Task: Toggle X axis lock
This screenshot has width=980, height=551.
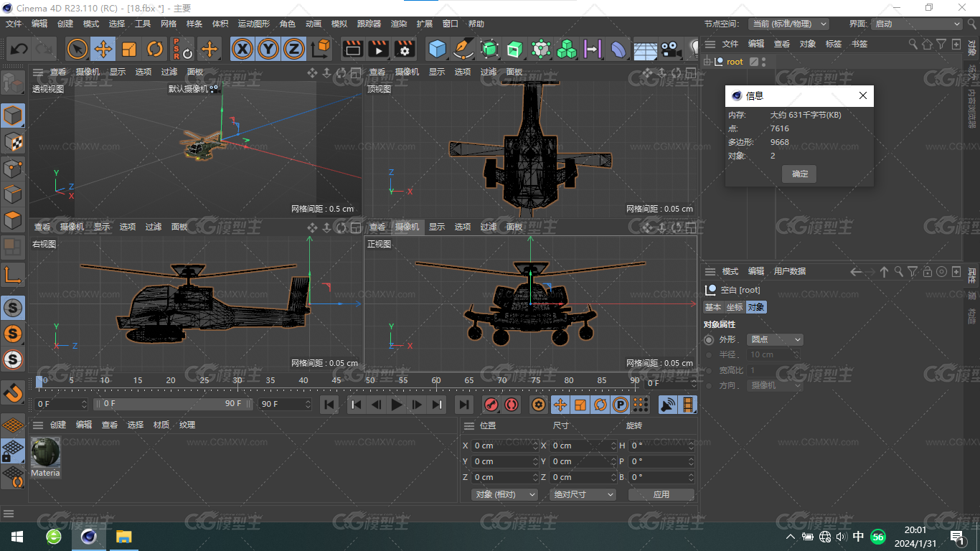Action: point(243,49)
